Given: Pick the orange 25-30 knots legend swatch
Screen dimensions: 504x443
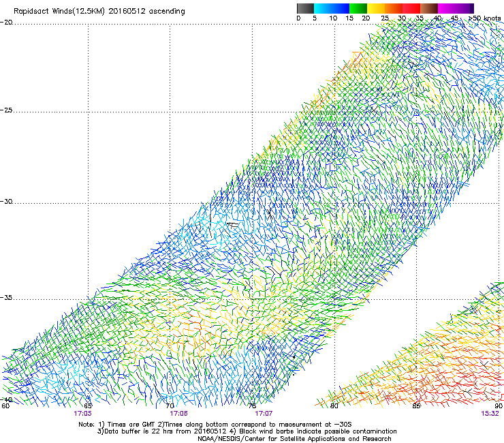Looking at the screenshot, I should pyautogui.click(x=394, y=8).
